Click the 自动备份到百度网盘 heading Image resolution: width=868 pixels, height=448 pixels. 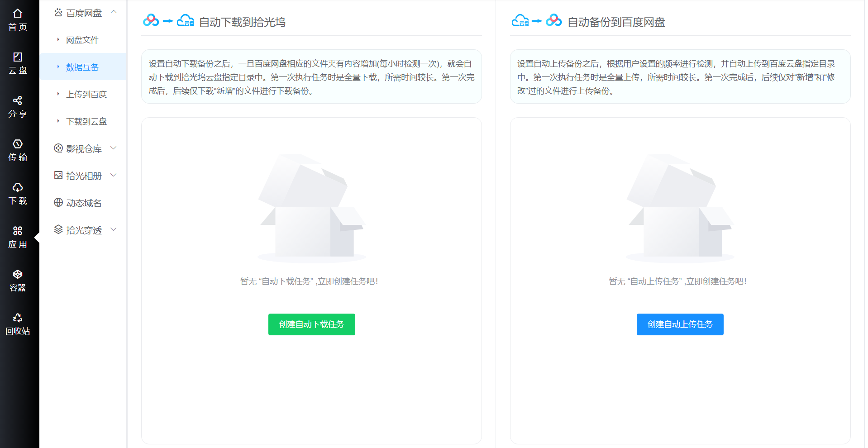click(x=616, y=22)
